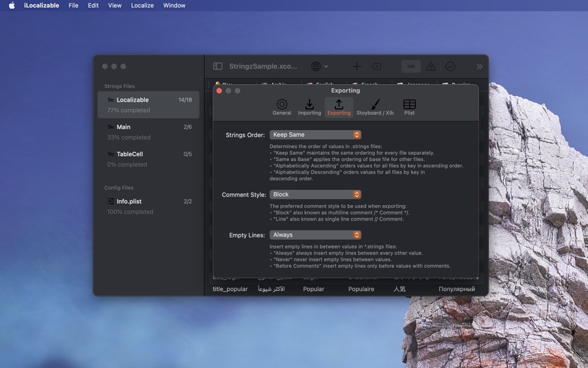Click the '33% completed' text under Main
Viewport: 588px width, 368px height.
(129, 138)
